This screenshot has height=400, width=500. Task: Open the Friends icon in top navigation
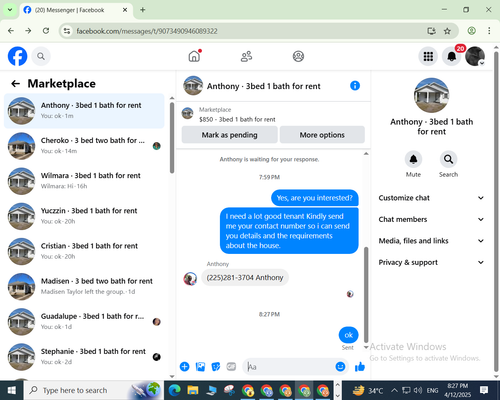click(x=246, y=56)
